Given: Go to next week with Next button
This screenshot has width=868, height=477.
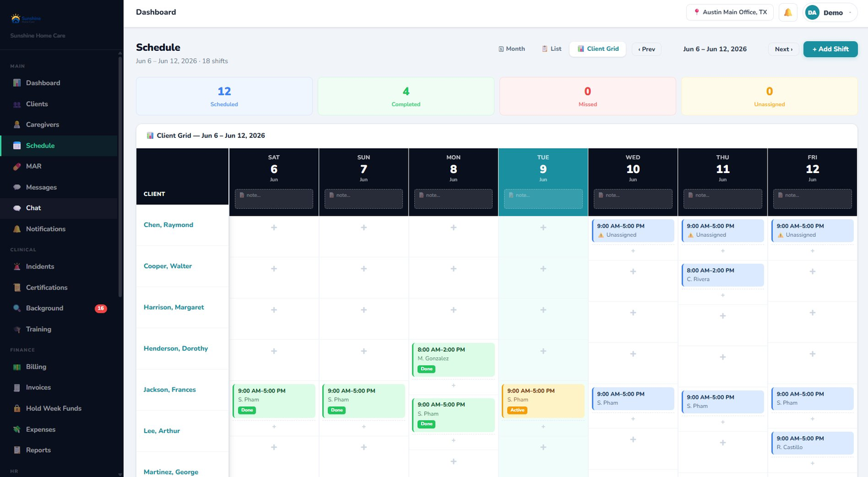Looking at the screenshot, I should (x=784, y=49).
